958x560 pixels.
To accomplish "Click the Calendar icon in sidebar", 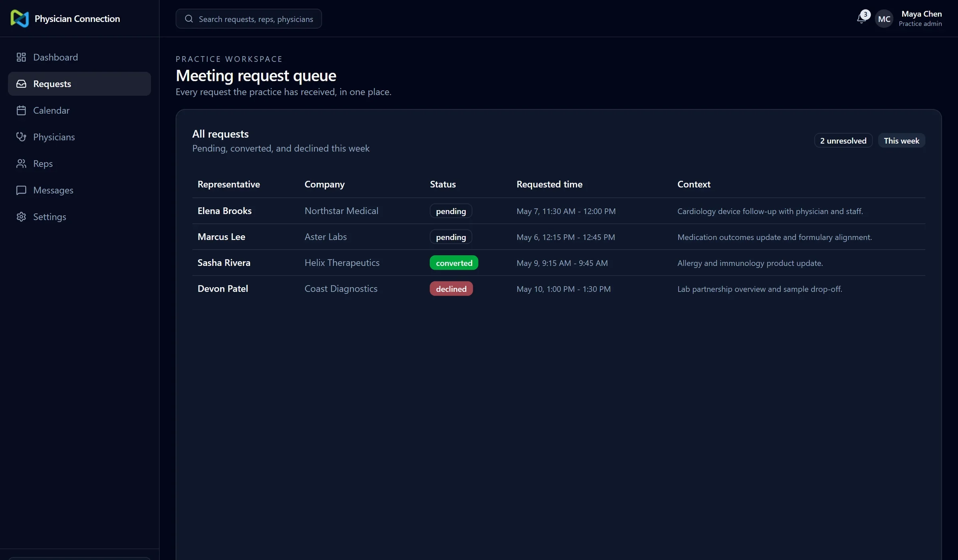I will point(21,110).
